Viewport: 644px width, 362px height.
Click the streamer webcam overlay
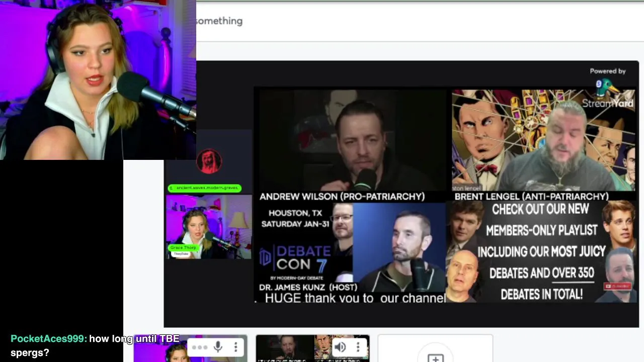98,80
